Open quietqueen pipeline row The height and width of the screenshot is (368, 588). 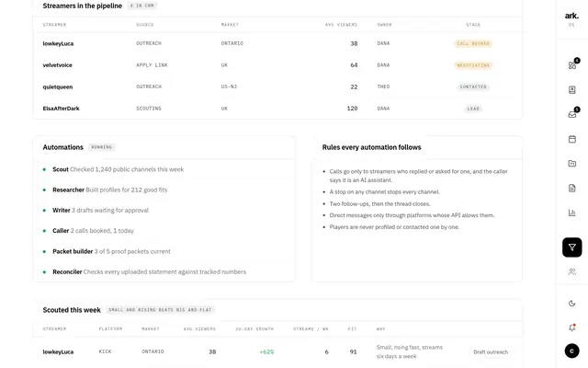[277, 86]
